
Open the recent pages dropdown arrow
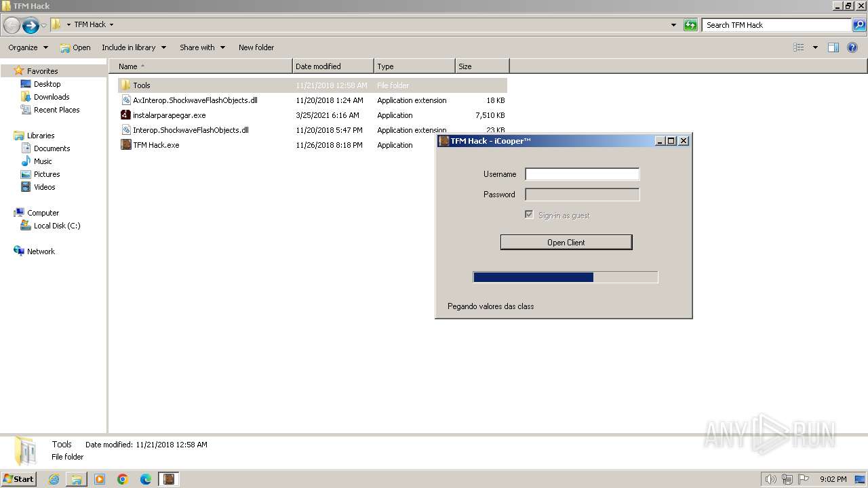(x=43, y=25)
